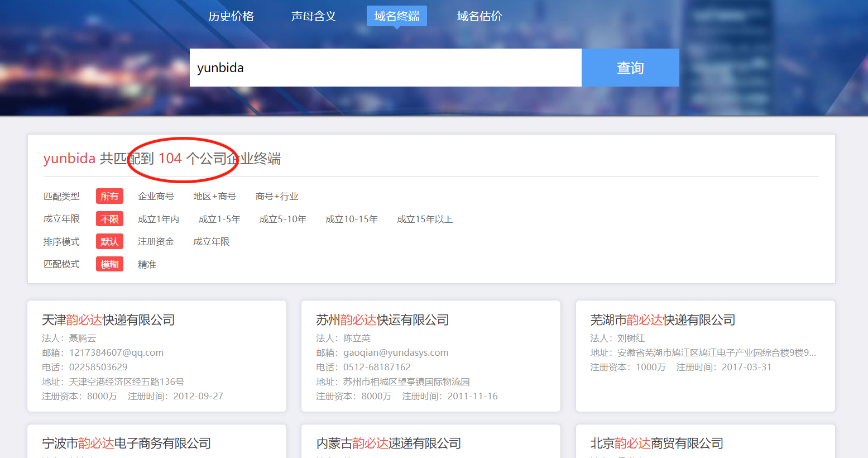Open 内蒙古韵必达速递有限公司 company card
Screen dimensions: 868x458
389,443
